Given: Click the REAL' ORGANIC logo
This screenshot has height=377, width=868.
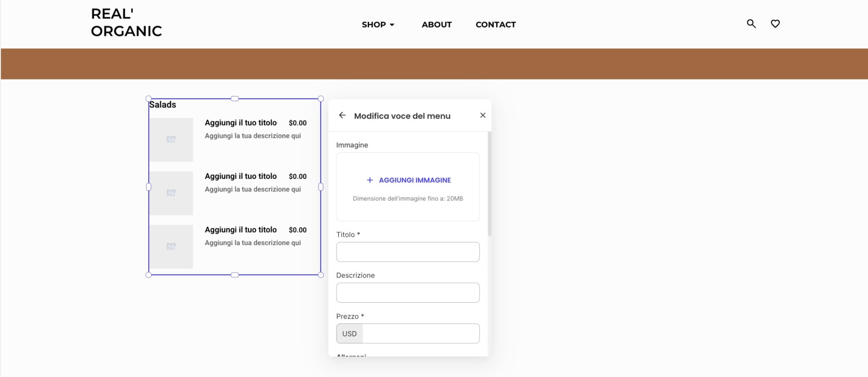Looking at the screenshot, I should coord(127,23).
